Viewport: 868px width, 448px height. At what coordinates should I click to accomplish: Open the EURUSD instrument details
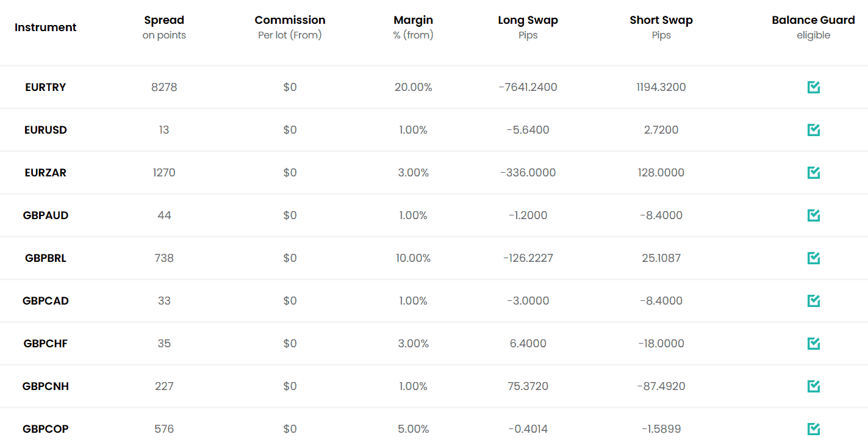coord(45,129)
